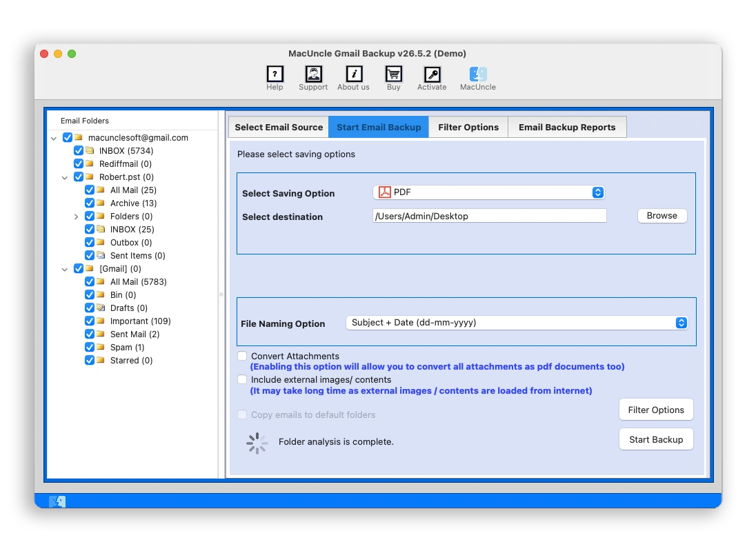756x551 pixels.
Task: Collapse the macunclesoft@gmail.com account tree
Action: (x=54, y=139)
